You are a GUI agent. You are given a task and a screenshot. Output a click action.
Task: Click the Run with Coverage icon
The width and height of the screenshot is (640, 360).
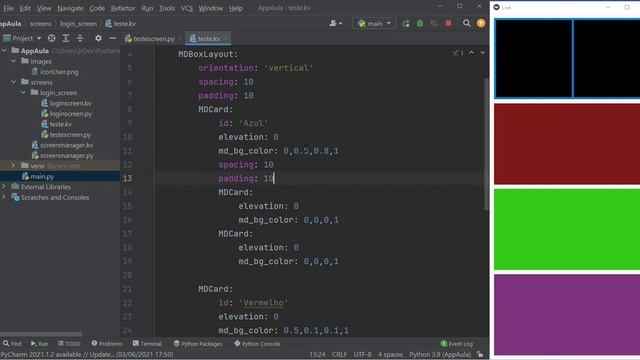pos(434,24)
